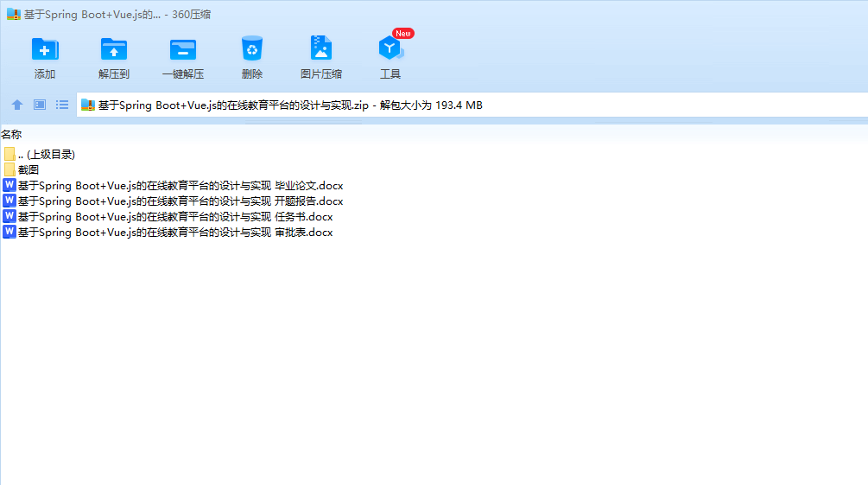868x485 pixels.
Task: Select file name ending 审批表.docx
Action: (x=175, y=233)
